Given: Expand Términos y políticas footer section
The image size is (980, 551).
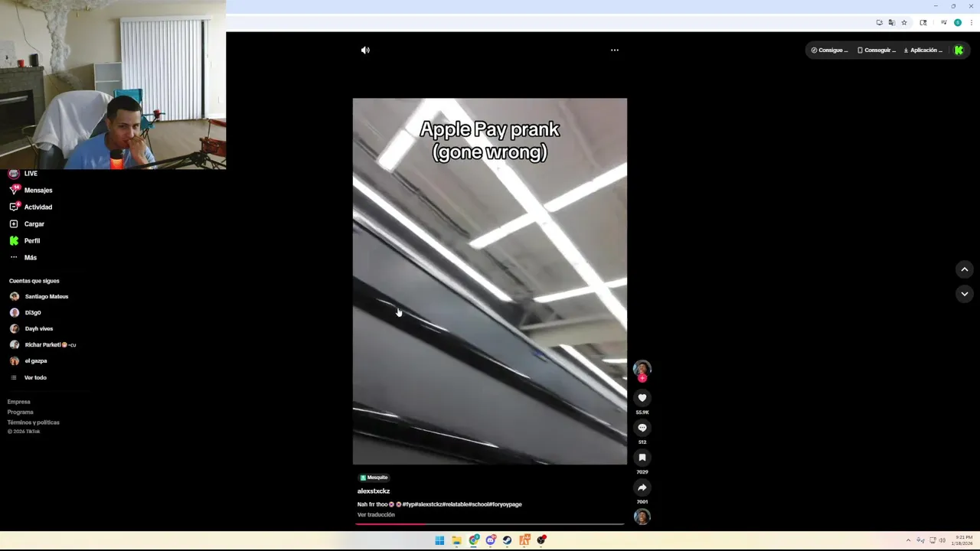Looking at the screenshot, I should point(34,422).
